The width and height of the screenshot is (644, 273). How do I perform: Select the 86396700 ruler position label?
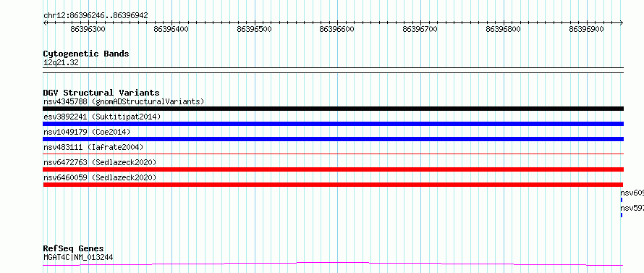420,29
